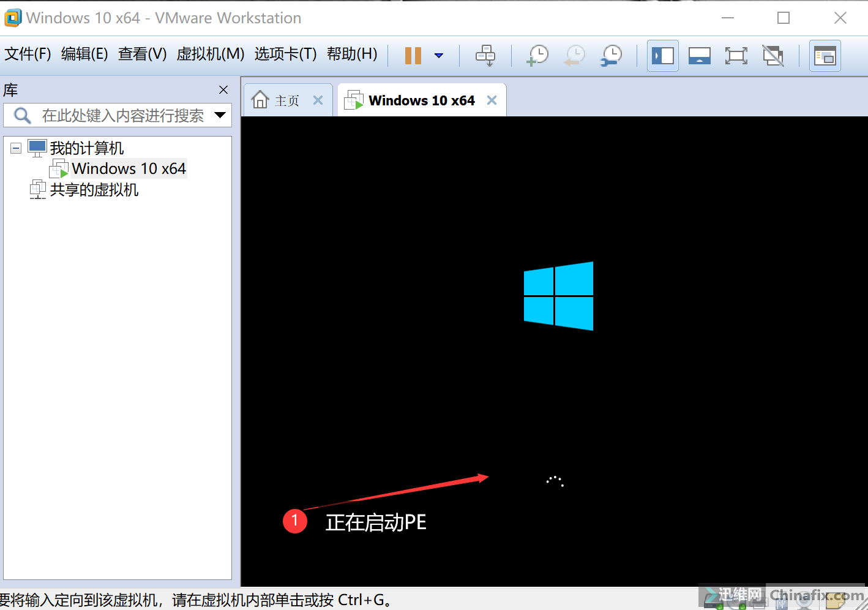Screen dimensions: 868x610
Task: Close the 主页 tab
Action: [x=318, y=100]
